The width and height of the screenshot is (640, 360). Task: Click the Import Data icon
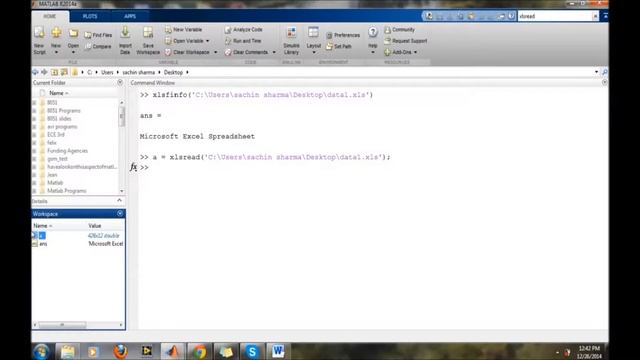point(125,33)
